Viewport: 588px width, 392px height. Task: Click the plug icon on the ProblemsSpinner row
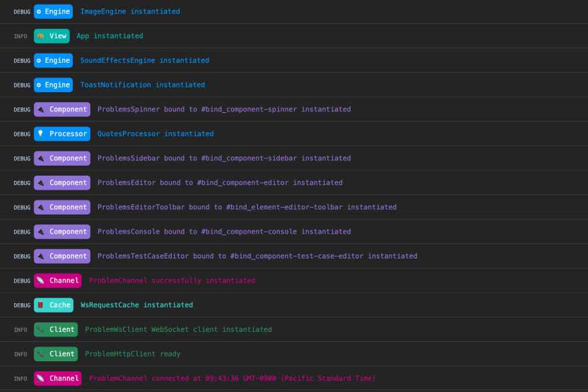coord(41,110)
